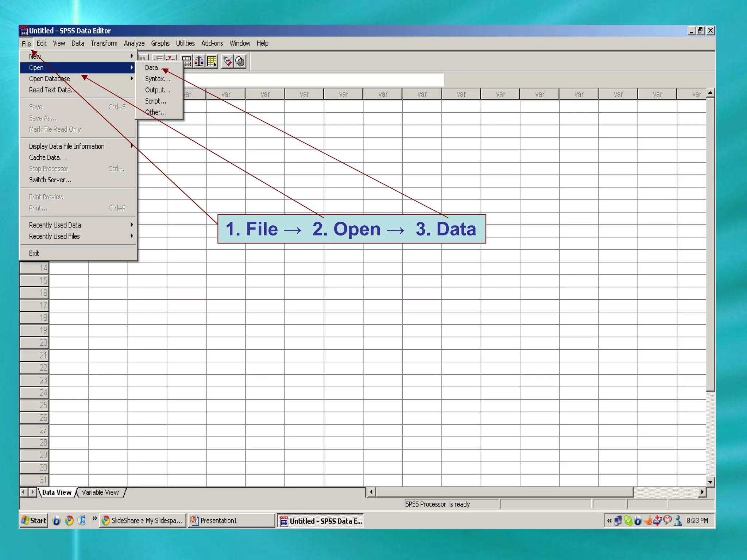Open the Graphs menu
This screenshot has width=747, height=560.
(x=160, y=43)
